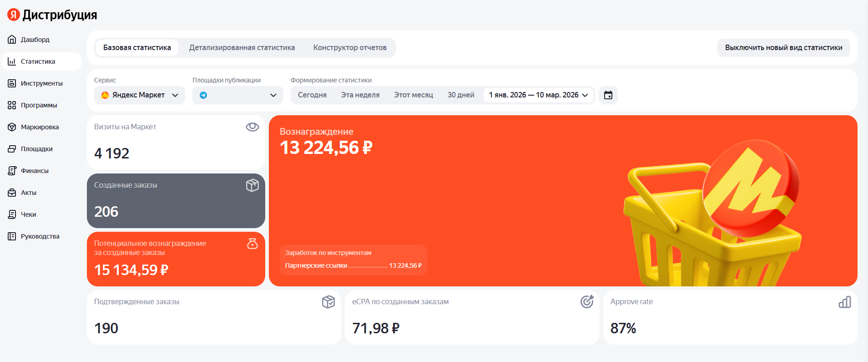Open Статистика section in sidebar
The width and height of the screenshot is (868, 362).
42,61
